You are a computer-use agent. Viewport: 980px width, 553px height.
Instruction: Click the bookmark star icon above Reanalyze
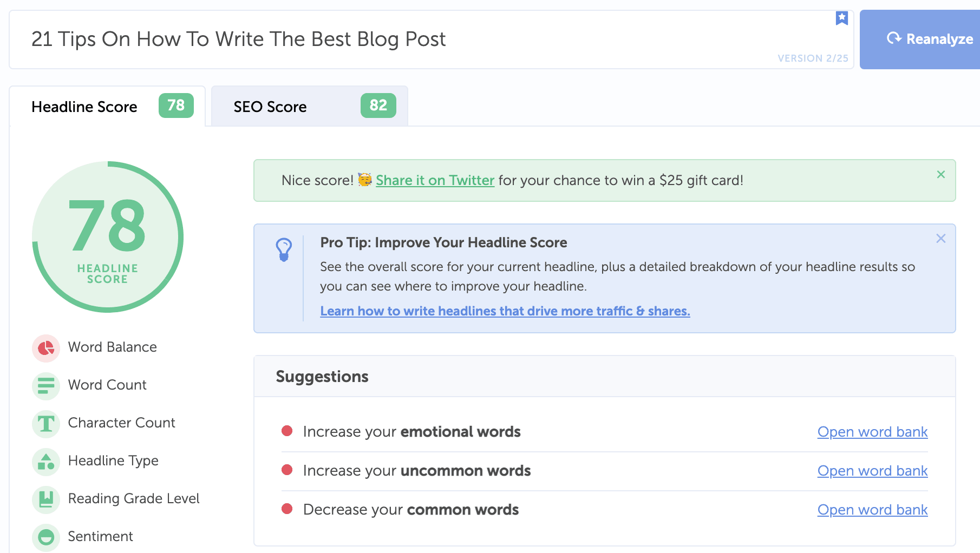click(x=841, y=17)
